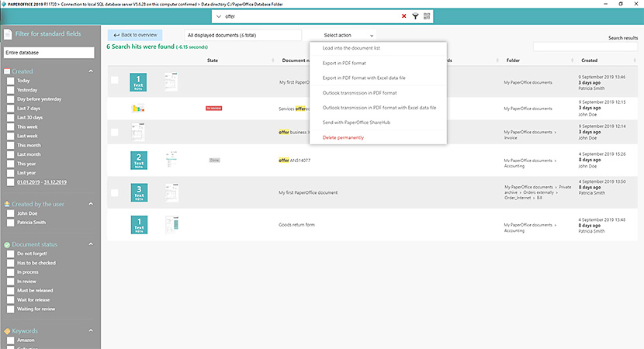
Task: Open the Select action dropdown
Action: [x=348, y=36]
